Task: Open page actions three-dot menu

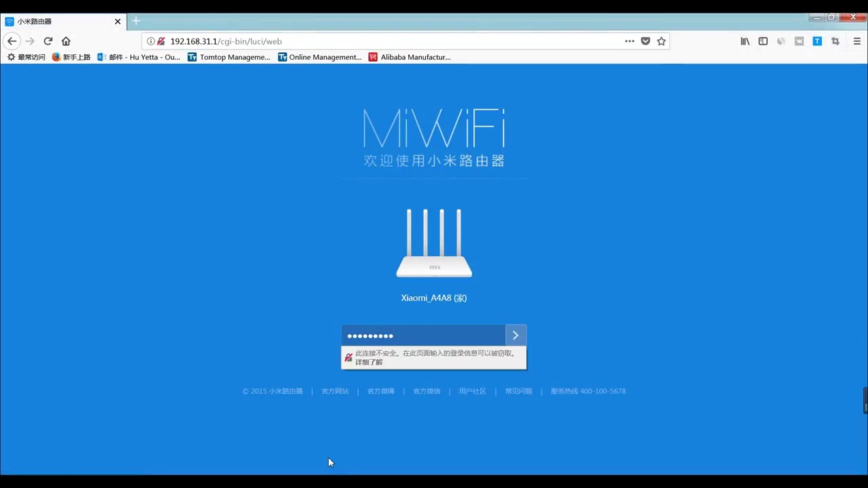Action: point(629,41)
